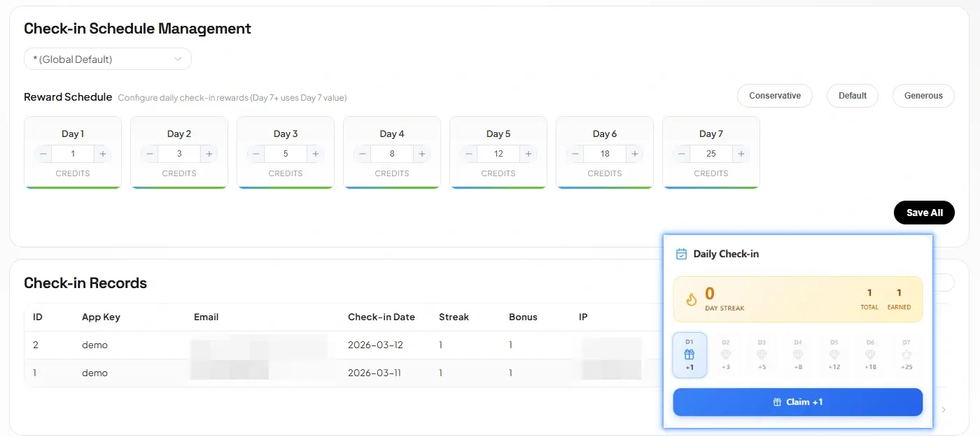The height and width of the screenshot is (437, 980).
Task: Select the demo App Key in row 2
Action: tap(94, 345)
